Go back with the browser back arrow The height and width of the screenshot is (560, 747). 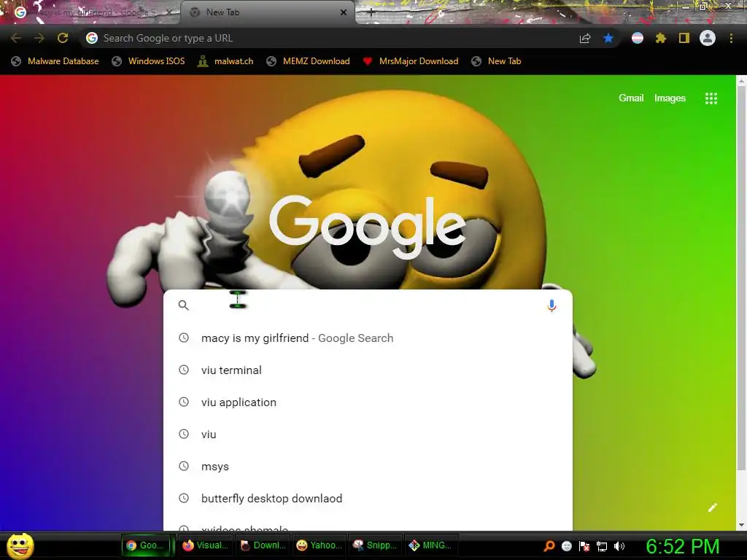pyautogui.click(x=16, y=38)
